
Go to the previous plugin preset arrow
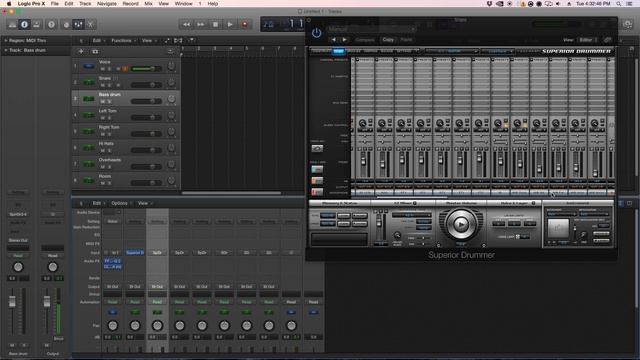pos(334,40)
